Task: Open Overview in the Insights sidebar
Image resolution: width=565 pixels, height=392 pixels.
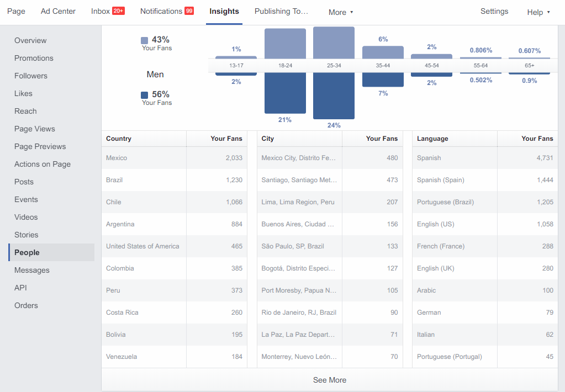Action: [30, 40]
